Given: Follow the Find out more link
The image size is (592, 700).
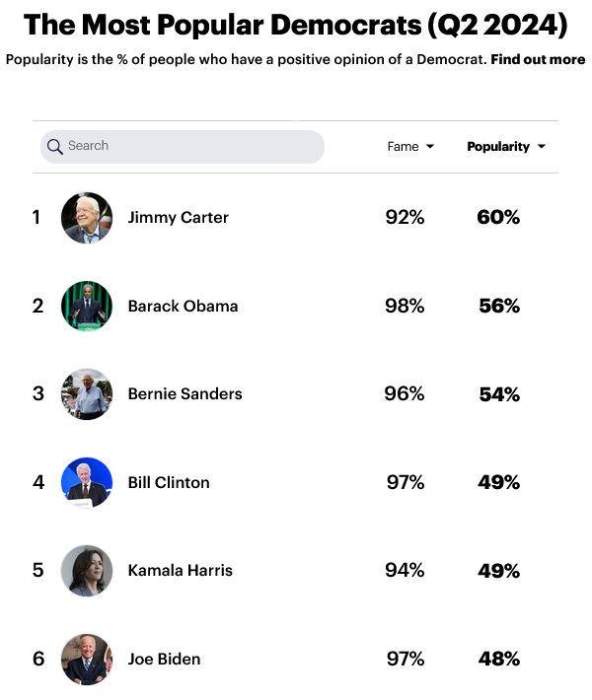Looking at the screenshot, I should (538, 59).
